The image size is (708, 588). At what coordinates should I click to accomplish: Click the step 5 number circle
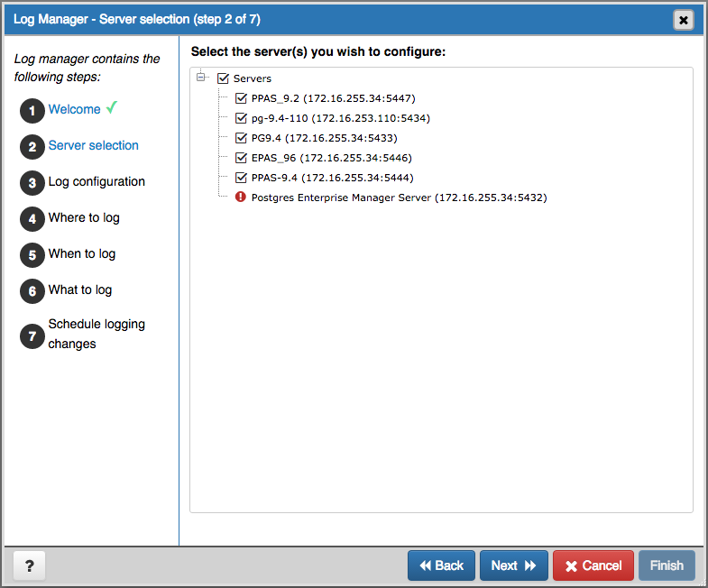(32, 255)
